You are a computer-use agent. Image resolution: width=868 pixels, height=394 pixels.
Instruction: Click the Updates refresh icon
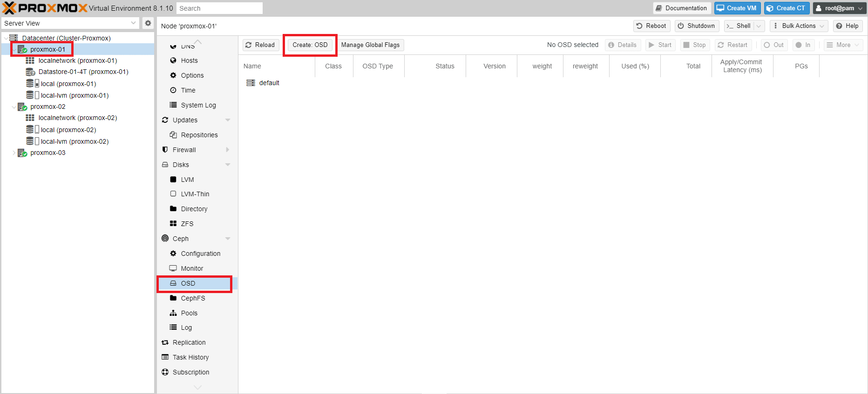click(x=165, y=120)
